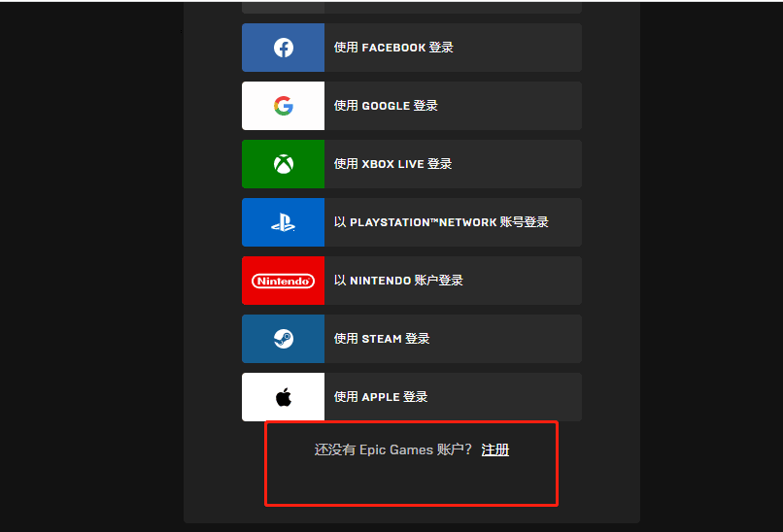Click the Nintendo logo icon
783x532 pixels.
283,281
